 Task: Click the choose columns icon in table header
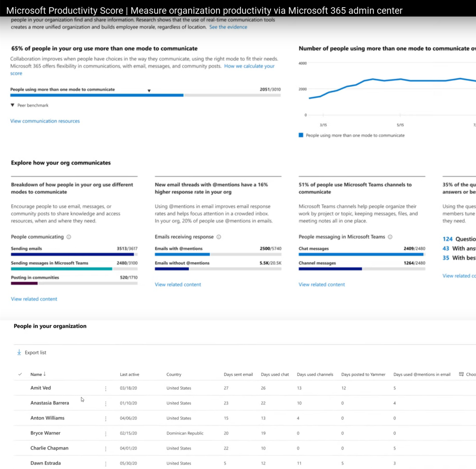(x=461, y=374)
